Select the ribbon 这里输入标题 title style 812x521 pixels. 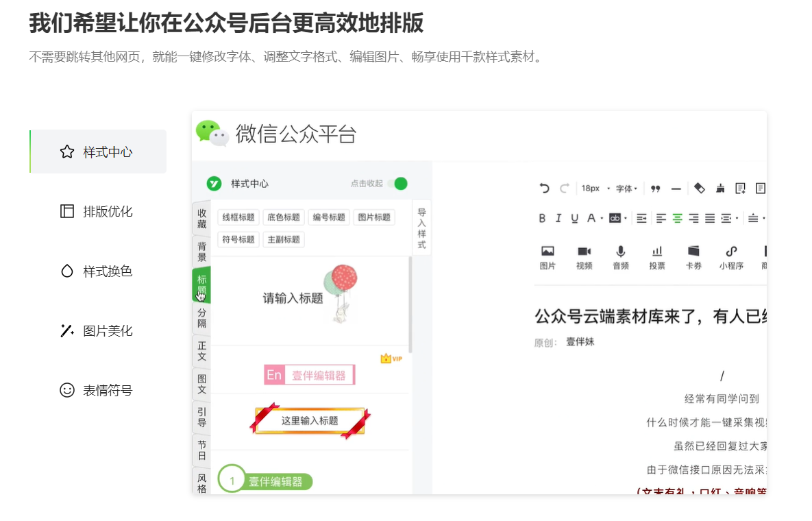point(310,420)
